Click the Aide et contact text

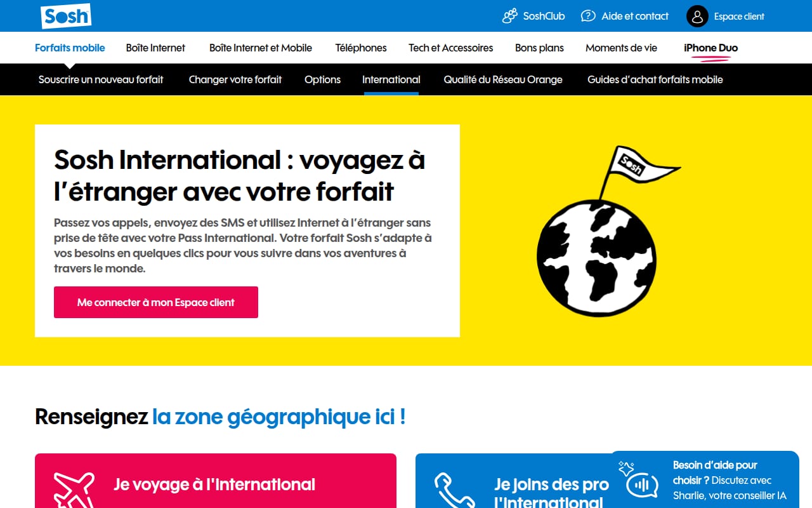pos(635,16)
